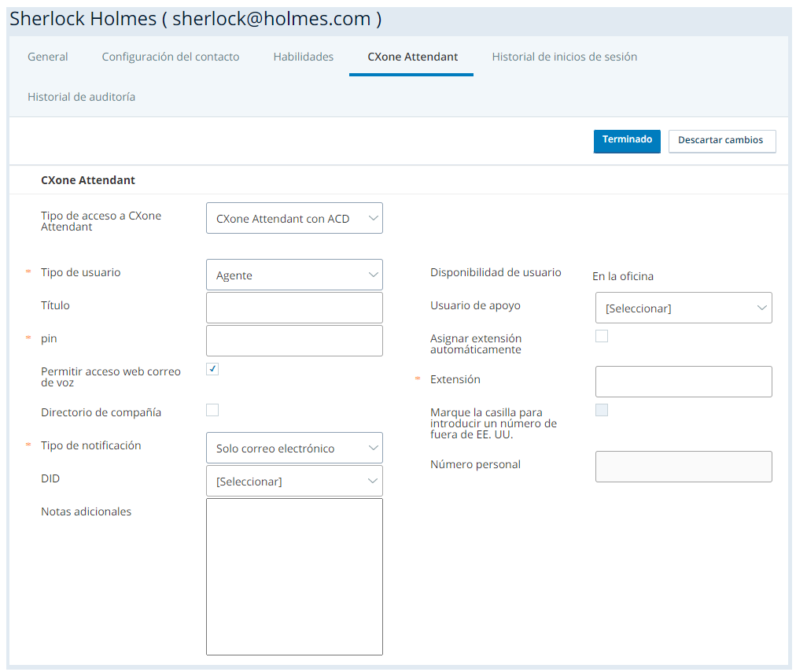Image resolution: width=796 pixels, height=672 pixels.
Task: Click the Terminado button
Action: point(627,141)
